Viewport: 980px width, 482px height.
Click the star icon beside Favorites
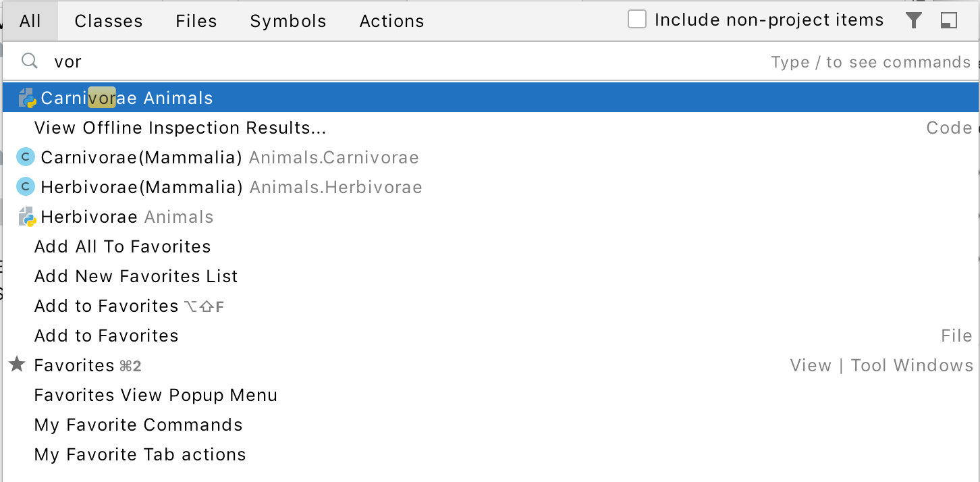(17, 365)
